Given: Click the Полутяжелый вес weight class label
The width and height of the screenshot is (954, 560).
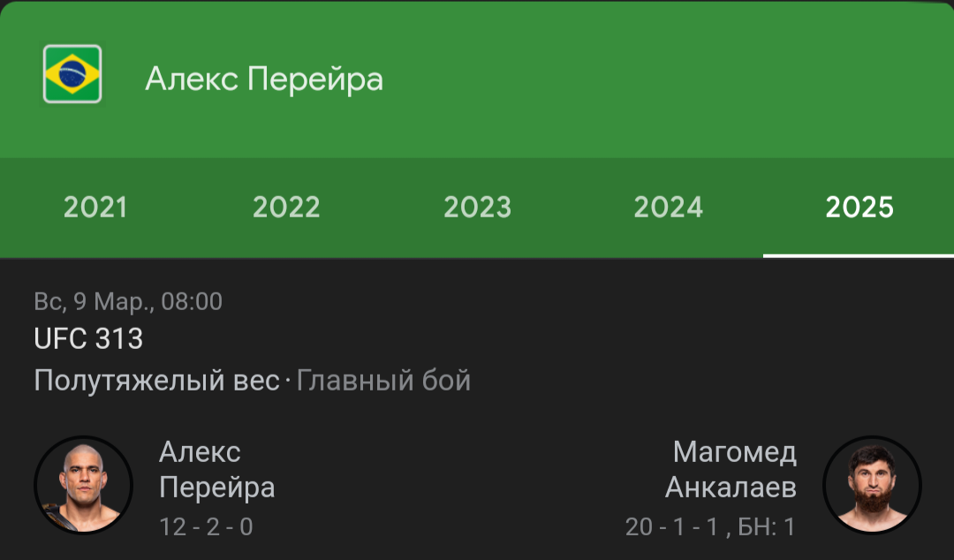Looking at the screenshot, I should point(157,381).
